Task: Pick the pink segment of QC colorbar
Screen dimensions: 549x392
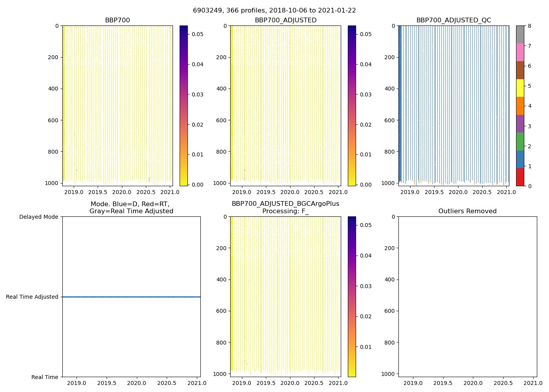Action: [x=520, y=53]
